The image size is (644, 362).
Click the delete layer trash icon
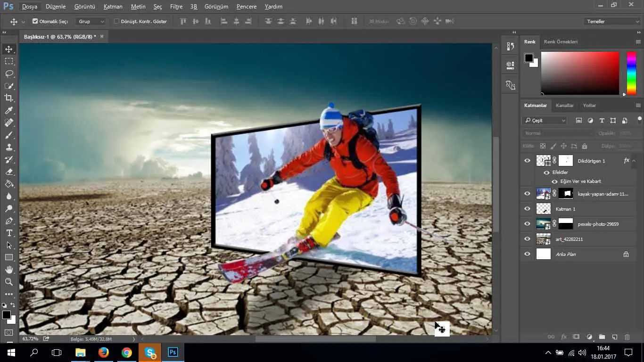point(627,337)
